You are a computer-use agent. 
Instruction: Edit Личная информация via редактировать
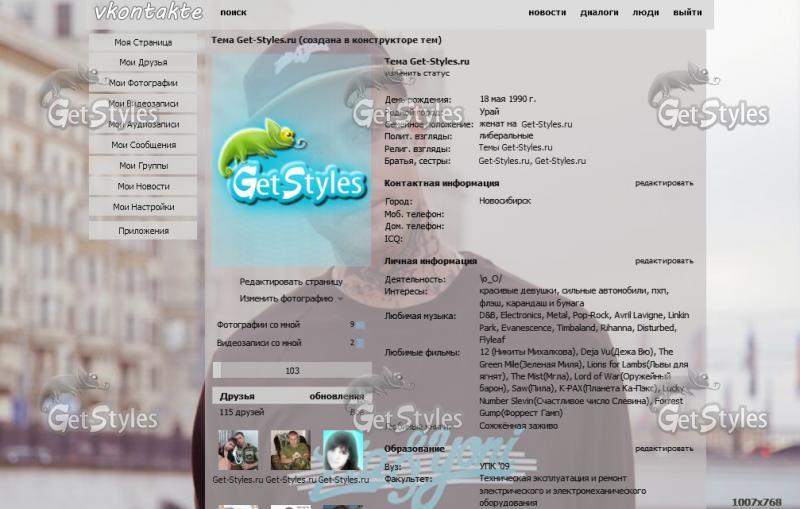tap(664, 261)
